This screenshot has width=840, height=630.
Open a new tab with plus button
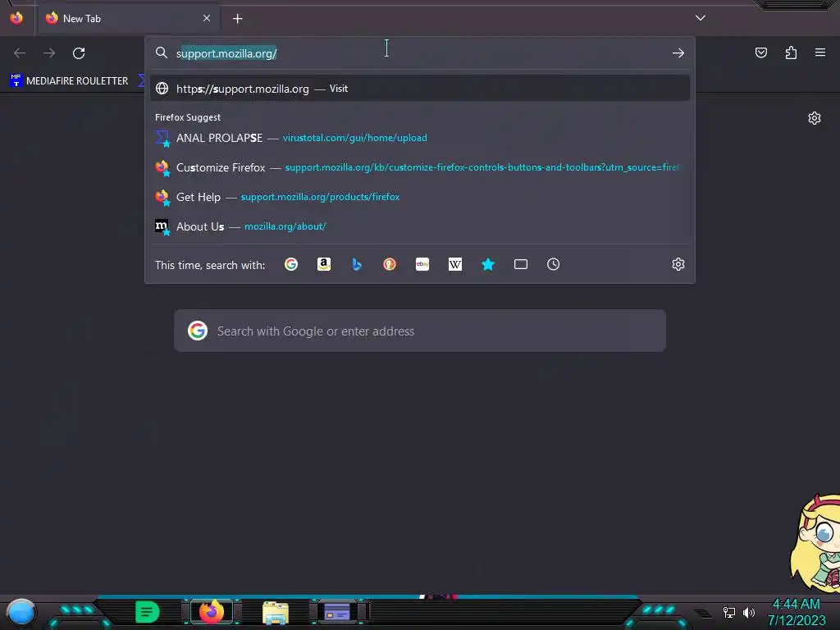pos(237,19)
